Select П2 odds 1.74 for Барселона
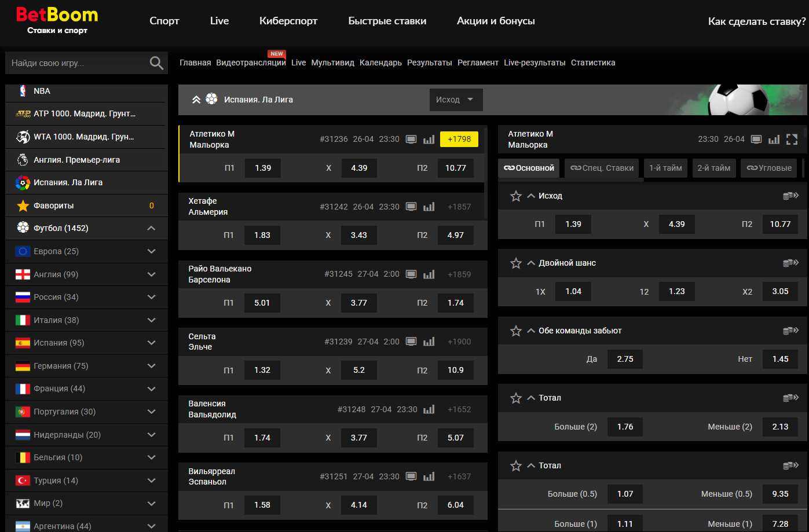This screenshot has height=532, width=809. point(455,303)
